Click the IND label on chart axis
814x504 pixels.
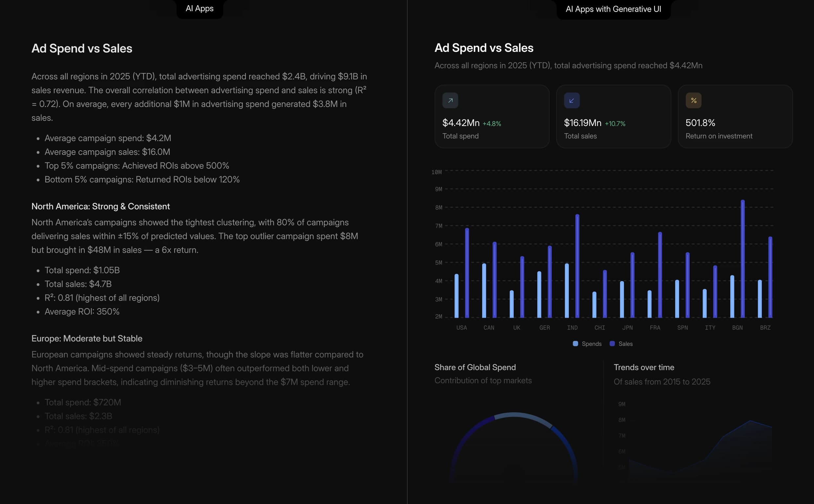[572, 328]
